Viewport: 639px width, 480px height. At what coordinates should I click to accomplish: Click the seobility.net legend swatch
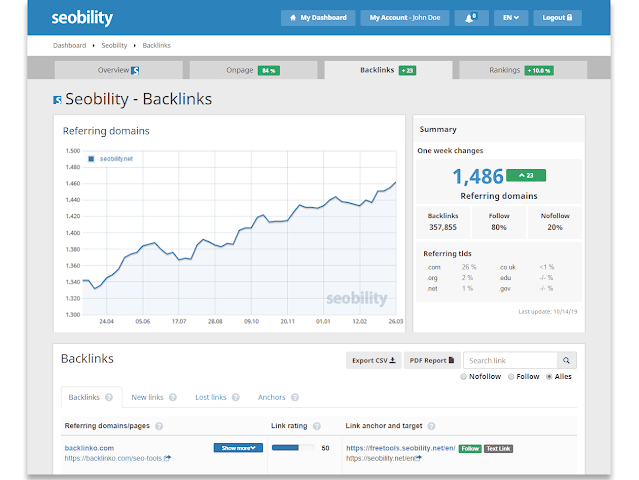coord(91,159)
